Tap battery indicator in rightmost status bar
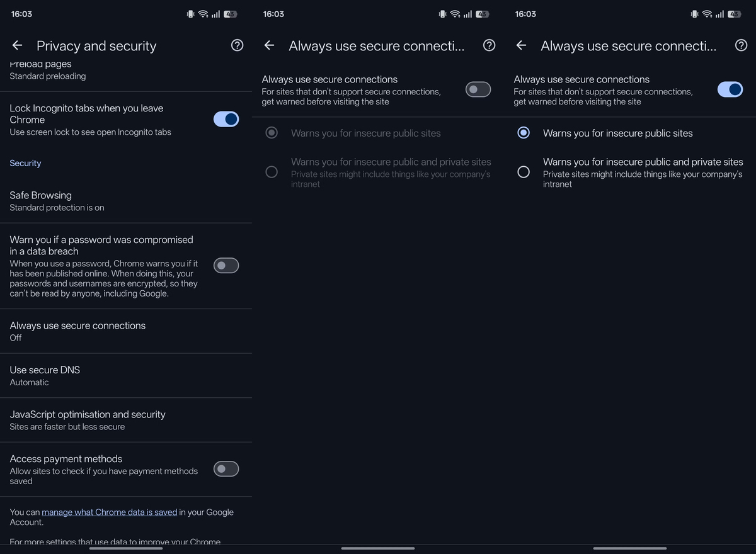 point(734,14)
